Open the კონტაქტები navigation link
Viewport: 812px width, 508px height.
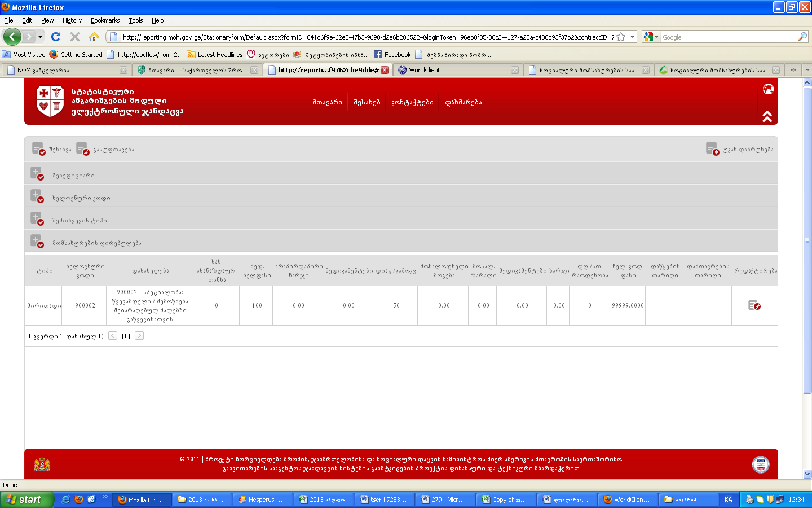pos(412,102)
